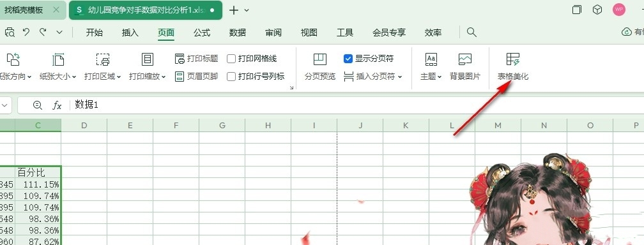The image size is (644, 245).
Task: Click 打印标题 print titles button
Action: tap(196, 59)
